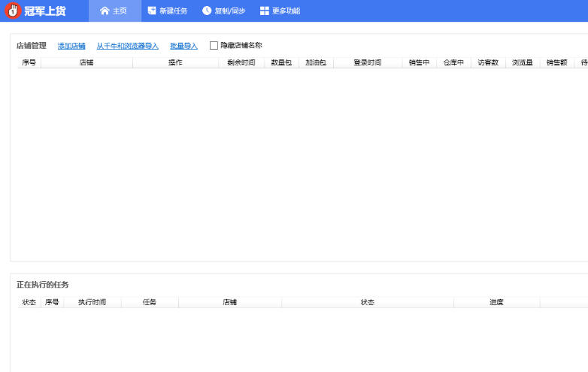Go to the 主页 home tab
Viewport: 588px width, 372px height.
click(114, 11)
